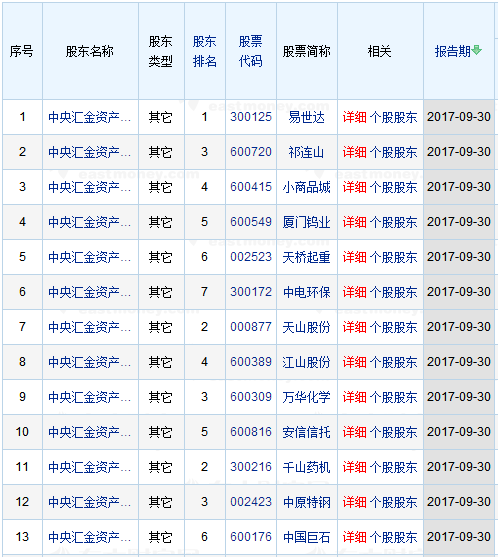
Task: Click 个股股东 link in 中国巨石 row
Action: pyautogui.click(x=394, y=537)
